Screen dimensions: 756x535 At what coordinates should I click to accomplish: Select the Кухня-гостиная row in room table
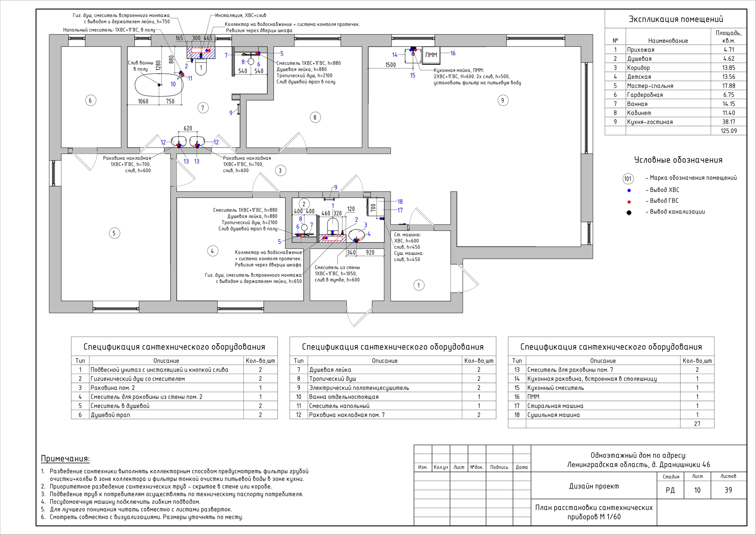(650, 122)
